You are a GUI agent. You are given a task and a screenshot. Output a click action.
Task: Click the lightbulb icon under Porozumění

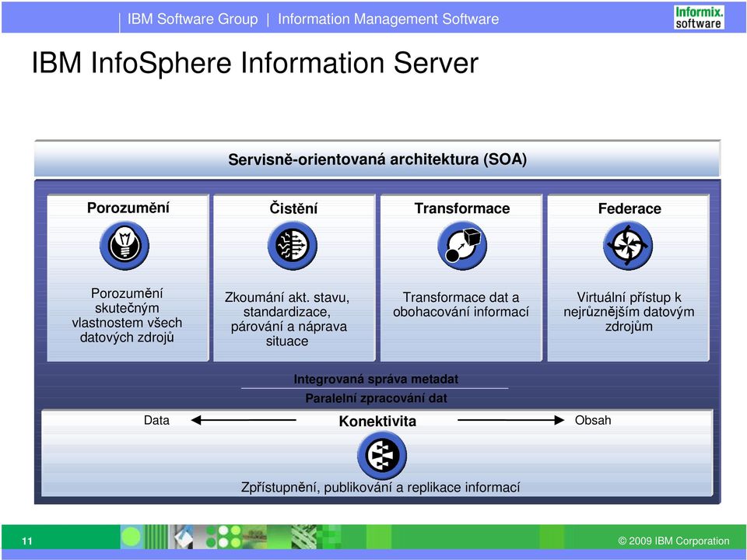pos(124,246)
